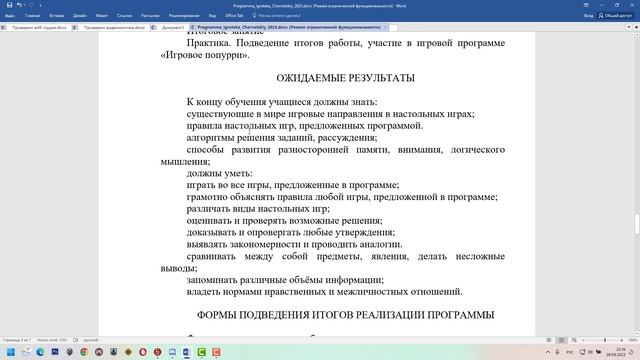The width and height of the screenshot is (640, 360).
Task: Open Microsoft Edge from the taskbar
Action: click(x=40, y=352)
